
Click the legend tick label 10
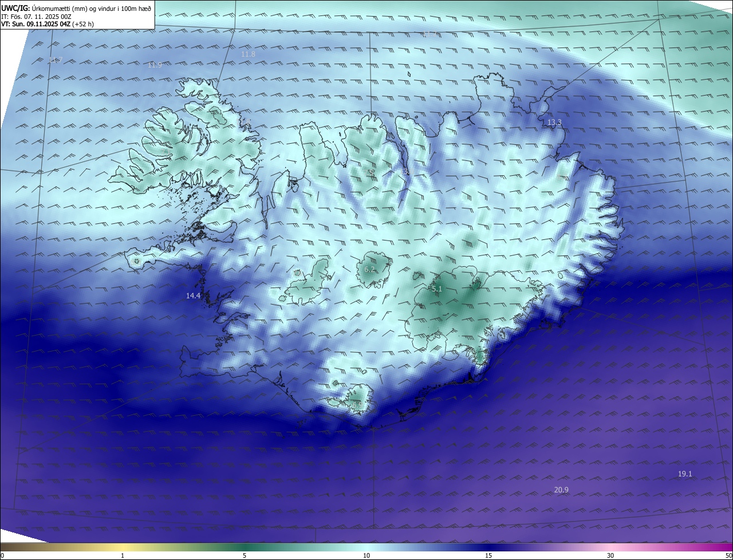(x=366, y=555)
